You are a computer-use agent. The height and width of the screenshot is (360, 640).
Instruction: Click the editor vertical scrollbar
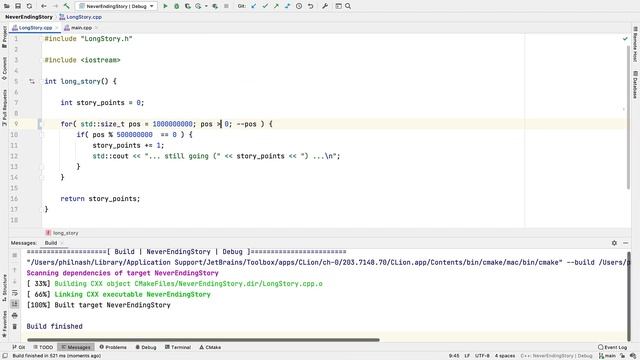628,117
